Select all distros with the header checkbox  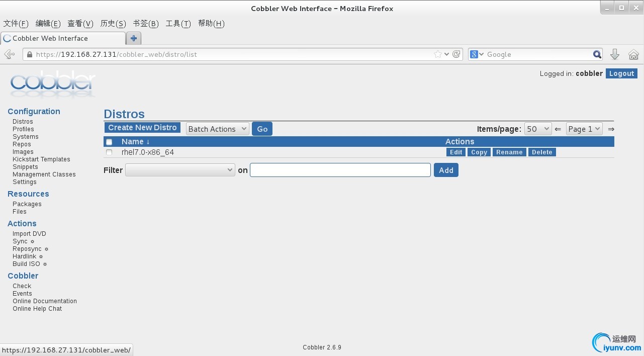click(x=109, y=142)
